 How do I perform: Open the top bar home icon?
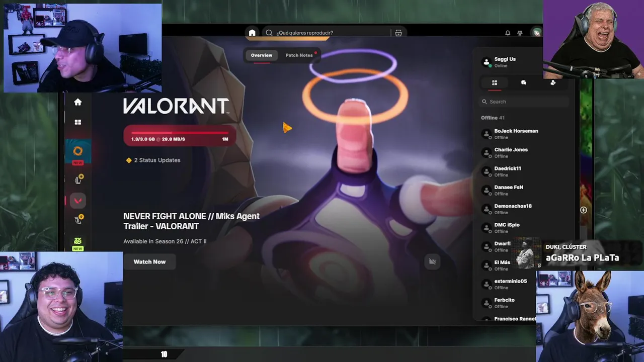pos(252,33)
